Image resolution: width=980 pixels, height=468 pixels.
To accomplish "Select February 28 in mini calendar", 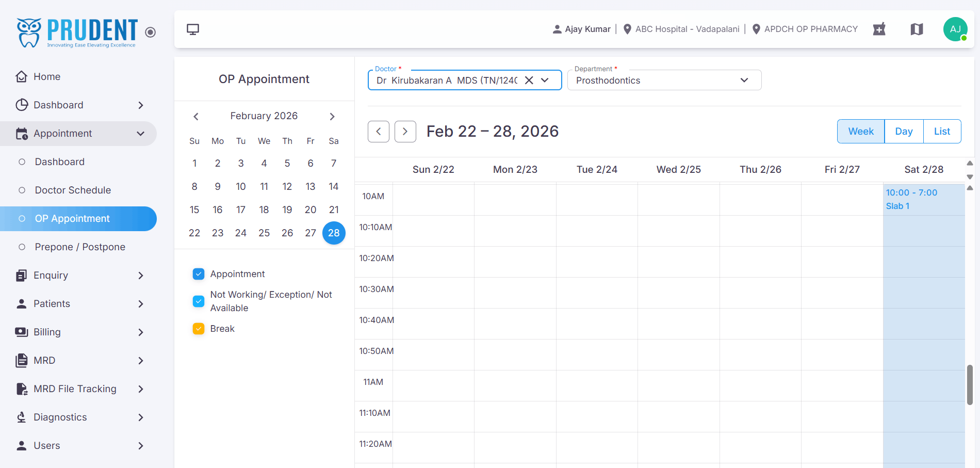I will click(x=334, y=233).
